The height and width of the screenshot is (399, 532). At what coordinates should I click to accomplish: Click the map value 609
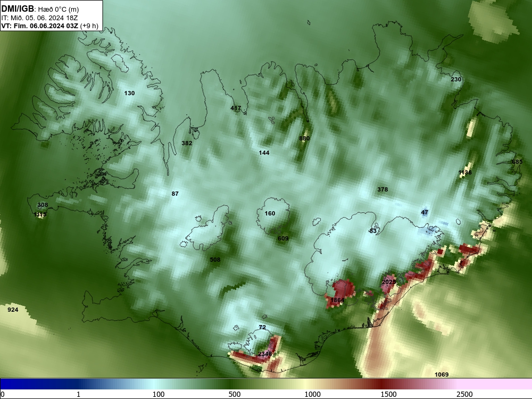[x=283, y=238]
